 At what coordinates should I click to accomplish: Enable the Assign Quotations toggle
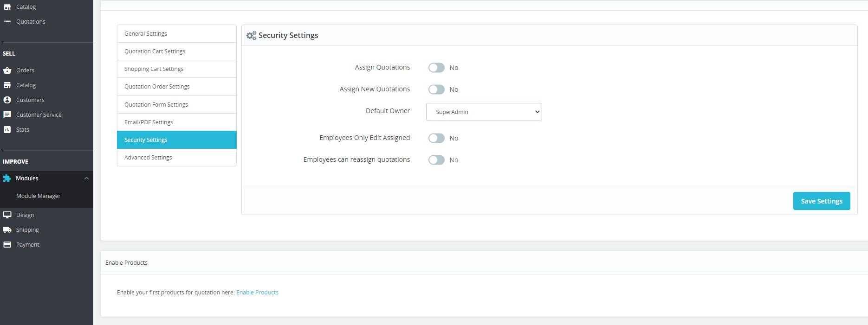tap(436, 68)
